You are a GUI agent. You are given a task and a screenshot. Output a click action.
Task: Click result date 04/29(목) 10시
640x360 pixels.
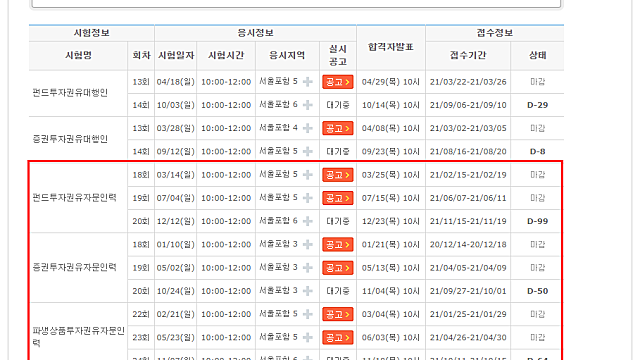391,82
